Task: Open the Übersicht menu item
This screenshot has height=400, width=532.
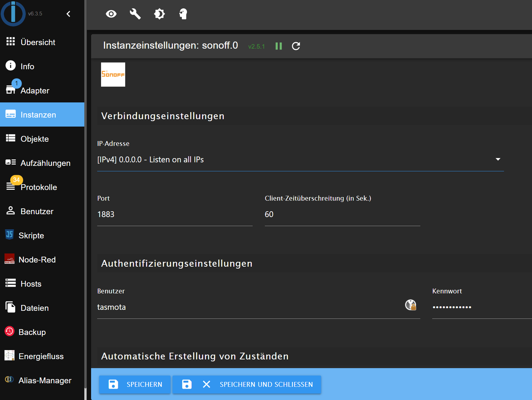Action: point(42,42)
